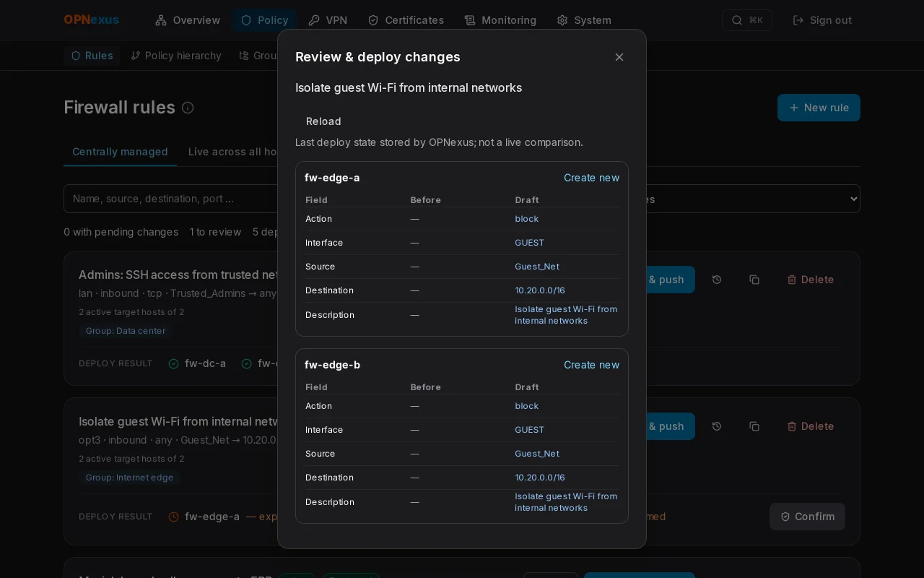Click the 'Isolate guest Wi-Fi' rule title in background list
The height and width of the screenshot is (578, 924).
[178, 421]
